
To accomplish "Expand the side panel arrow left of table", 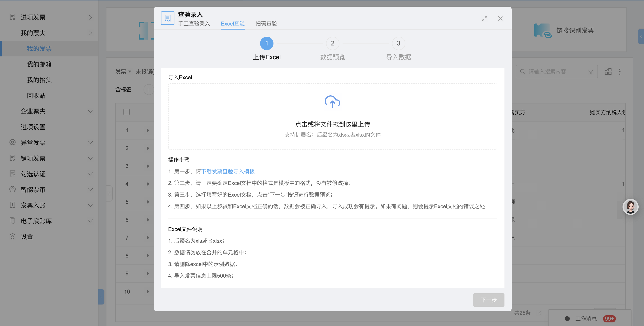I will (x=109, y=193).
